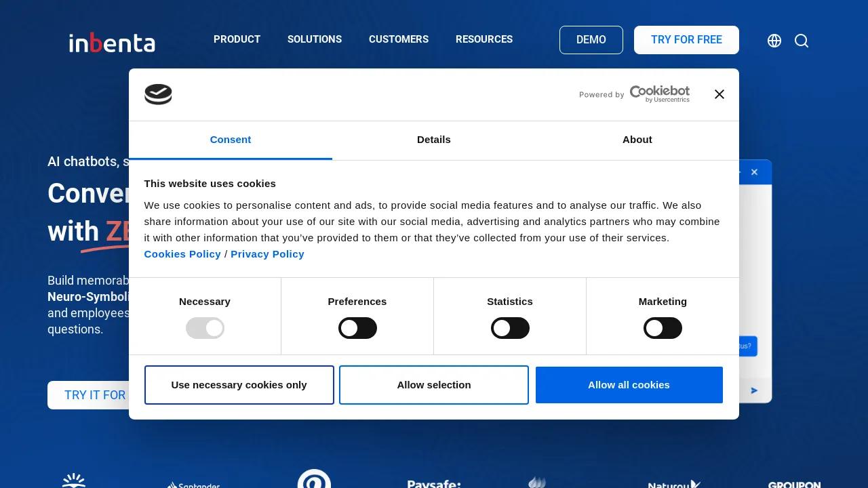Enable the Statistics cookies switch
This screenshot has width=868, height=488.
pos(510,328)
